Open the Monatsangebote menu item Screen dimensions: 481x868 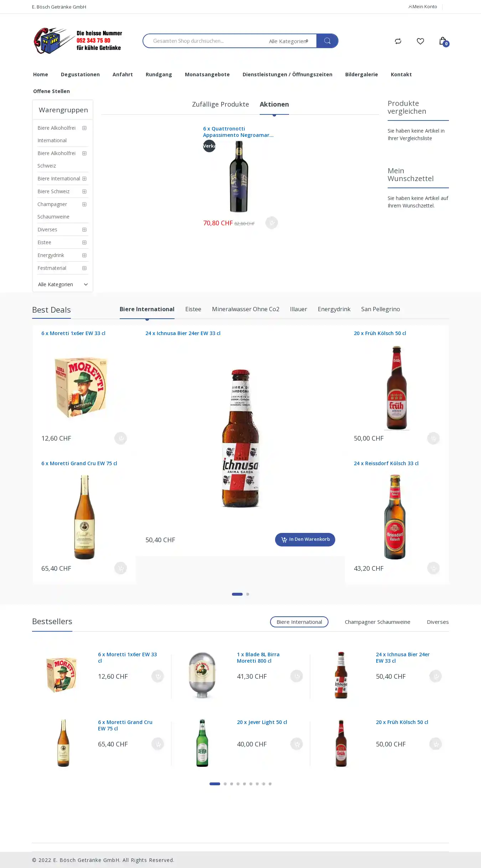207,75
